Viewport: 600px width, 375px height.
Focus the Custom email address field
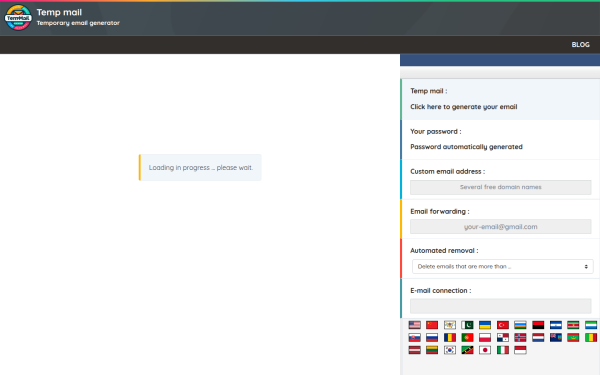point(501,187)
